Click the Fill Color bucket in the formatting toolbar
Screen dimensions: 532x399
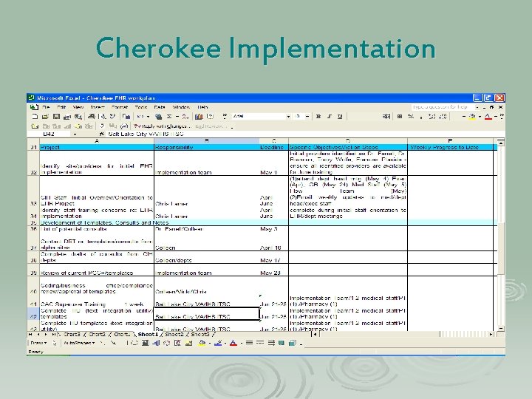click(x=472, y=117)
